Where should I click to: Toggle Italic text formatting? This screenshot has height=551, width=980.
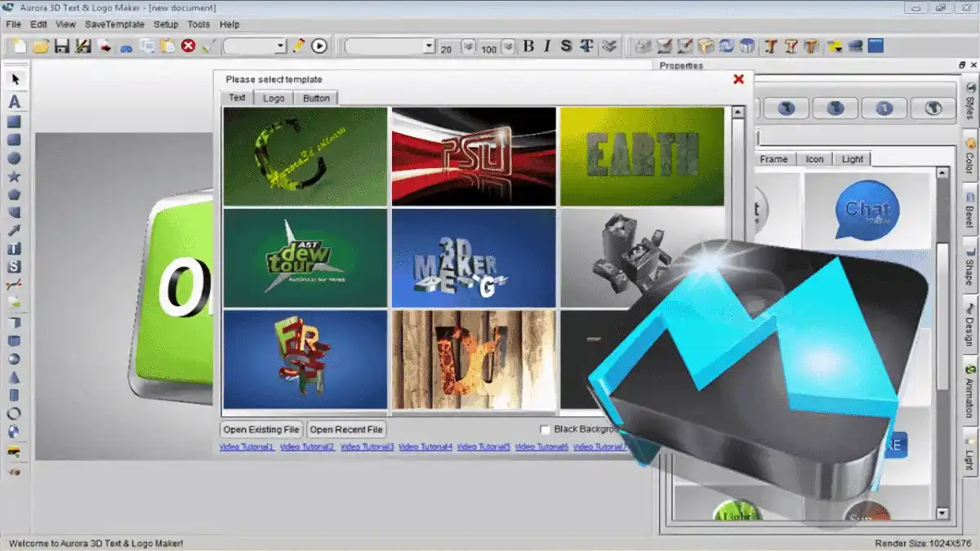click(547, 47)
